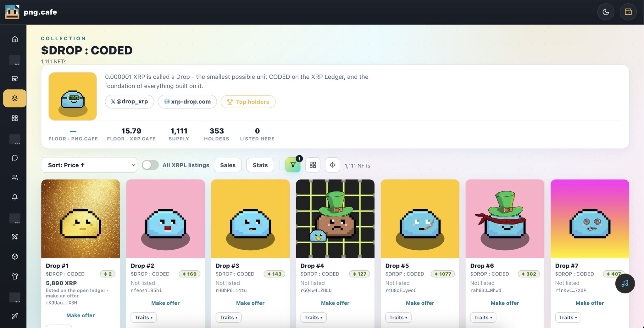Click owner address rK9Uau…mX3H
This screenshot has height=328, width=644.
click(x=61, y=303)
